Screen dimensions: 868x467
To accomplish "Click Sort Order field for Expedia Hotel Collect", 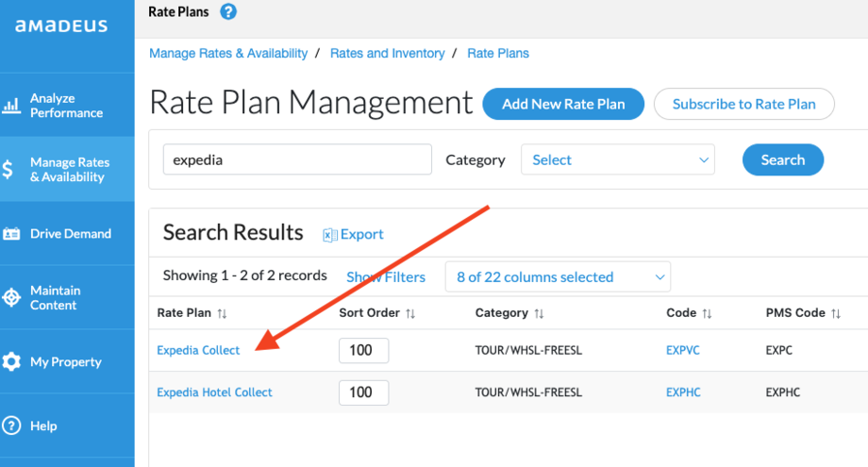I will click(363, 392).
